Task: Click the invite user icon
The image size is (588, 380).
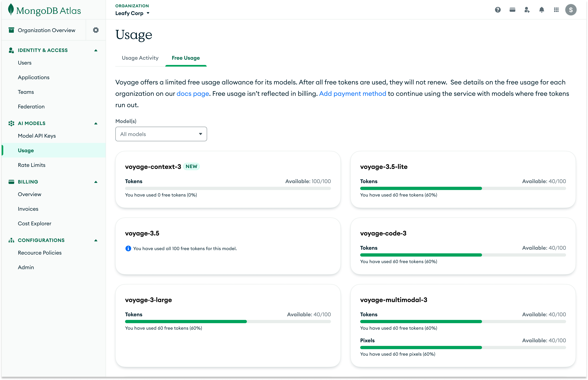Action: 527,10
